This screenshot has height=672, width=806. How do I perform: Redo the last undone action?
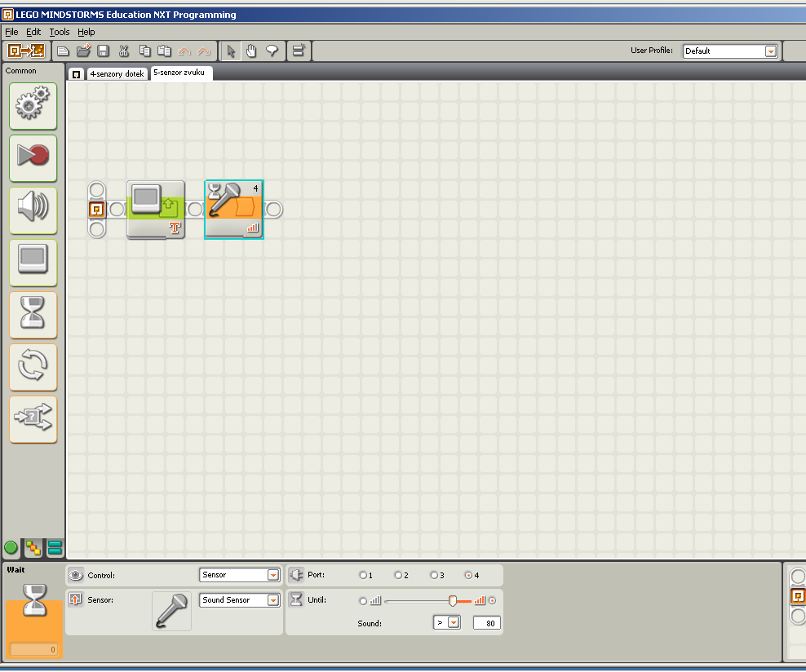pos(204,51)
